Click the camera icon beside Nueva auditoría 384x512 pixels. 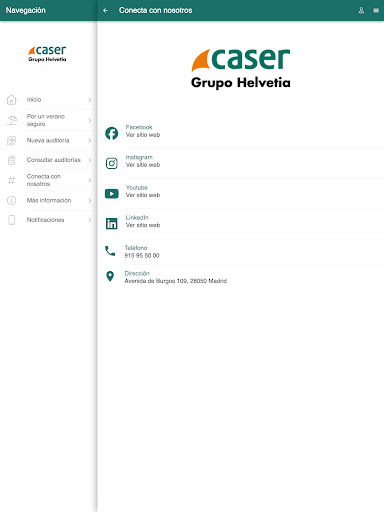(12, 140)
